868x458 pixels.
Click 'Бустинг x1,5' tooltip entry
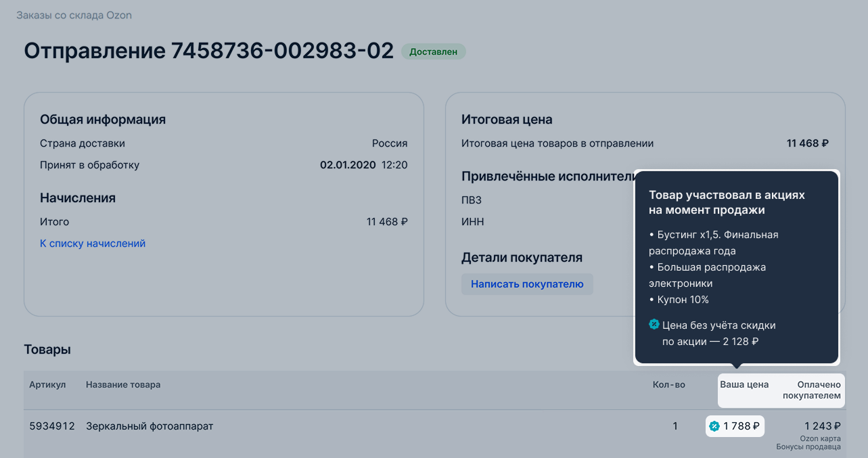pos(713,243)
